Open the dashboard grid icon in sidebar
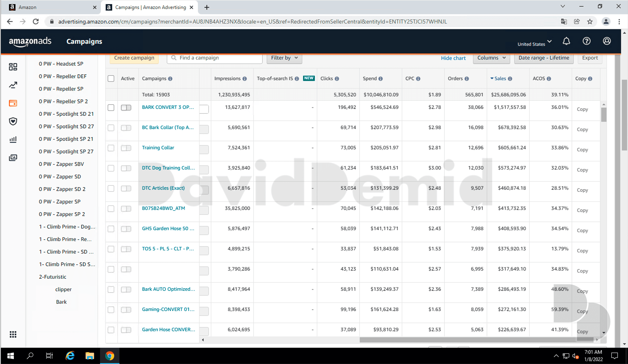 (13, 67)
